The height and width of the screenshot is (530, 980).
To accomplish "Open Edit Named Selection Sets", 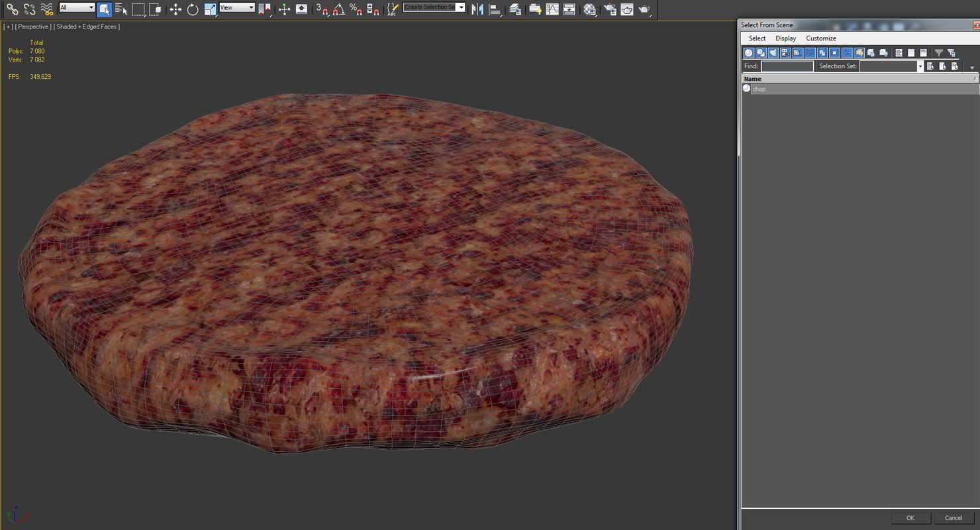I will 393,9.
